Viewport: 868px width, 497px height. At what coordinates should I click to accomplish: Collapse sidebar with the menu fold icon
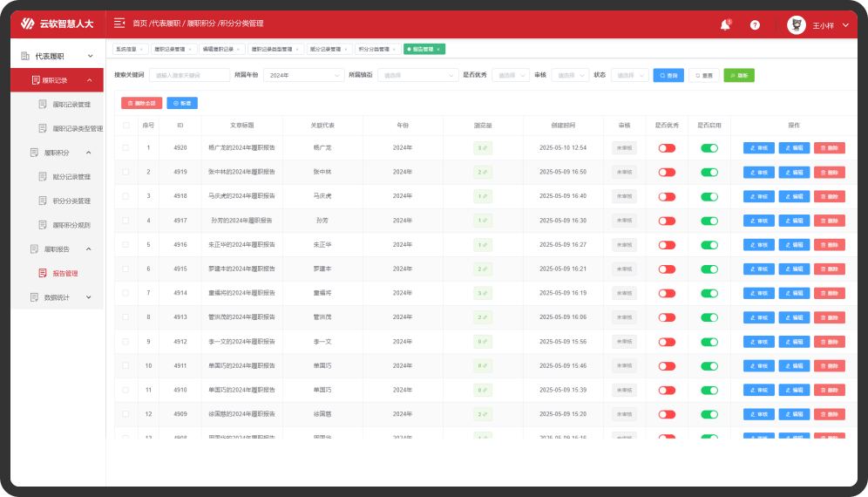[119, 23]
